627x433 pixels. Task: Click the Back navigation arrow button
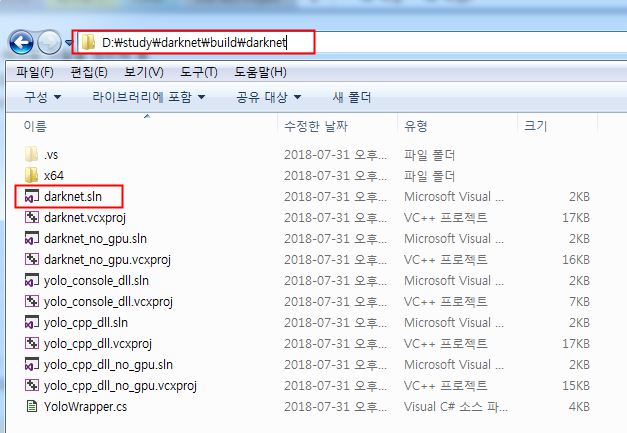21,42
